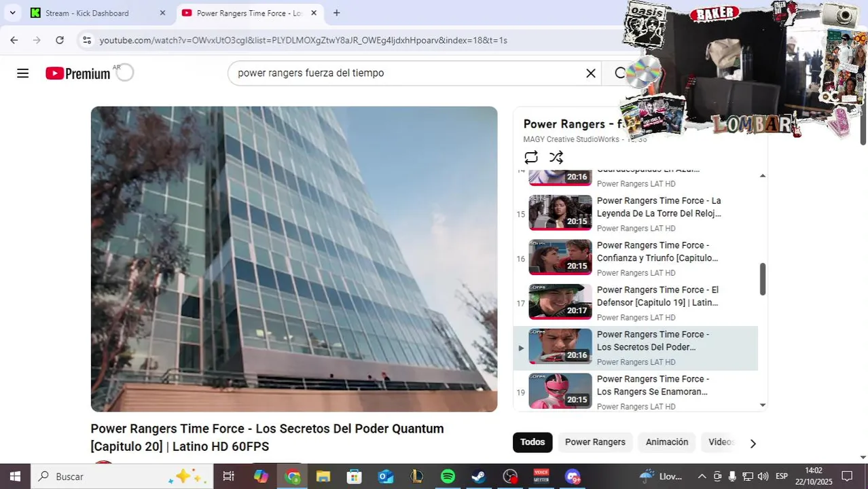The image size is (868, 489).
Task: Switch the ESP input language
Action: pos(782,476)
